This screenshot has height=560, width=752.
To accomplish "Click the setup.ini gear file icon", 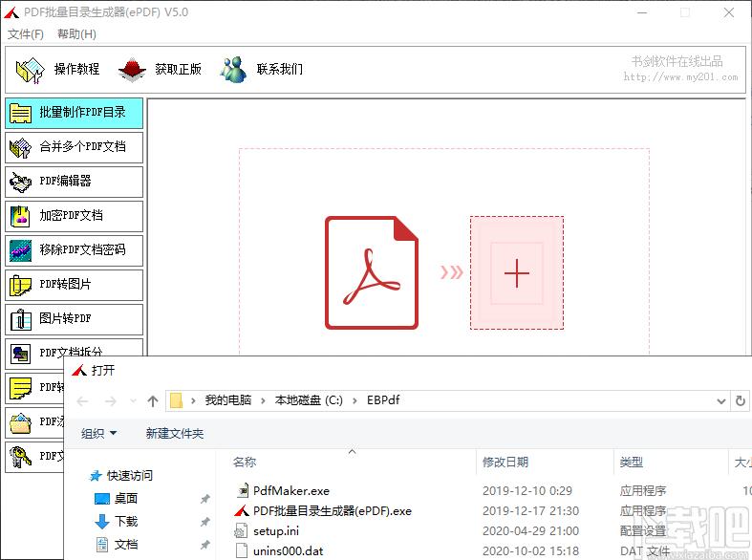I will pos(241,530).
